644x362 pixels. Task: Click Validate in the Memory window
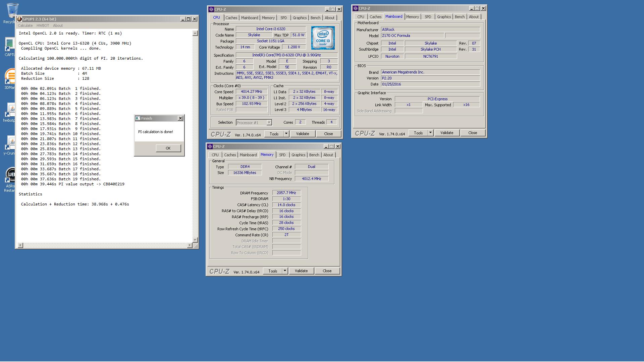coord(301,271)
